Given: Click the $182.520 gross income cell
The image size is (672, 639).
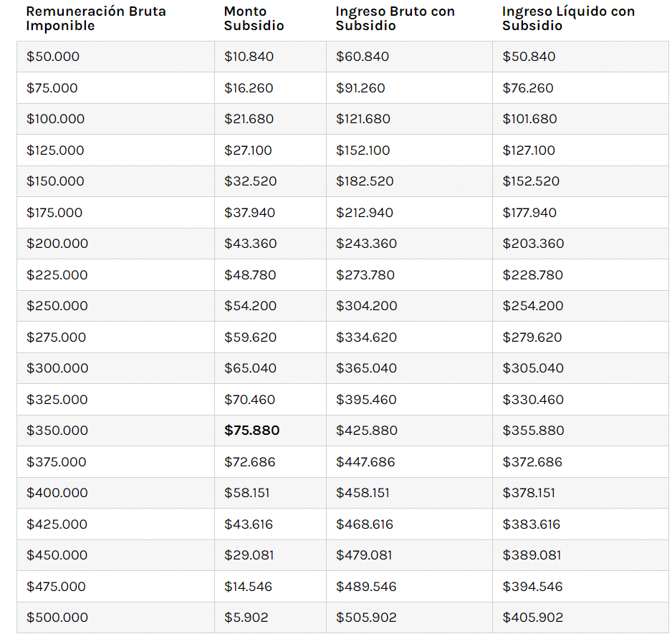Looking at the screenshot, I should tap(365, 181).
